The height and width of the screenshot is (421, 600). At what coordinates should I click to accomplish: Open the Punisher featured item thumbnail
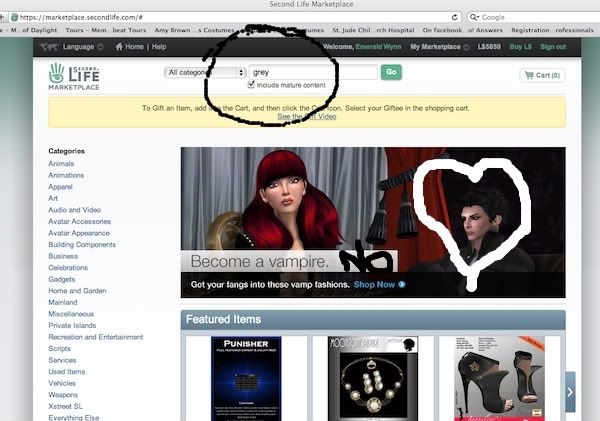coord(246,379)
